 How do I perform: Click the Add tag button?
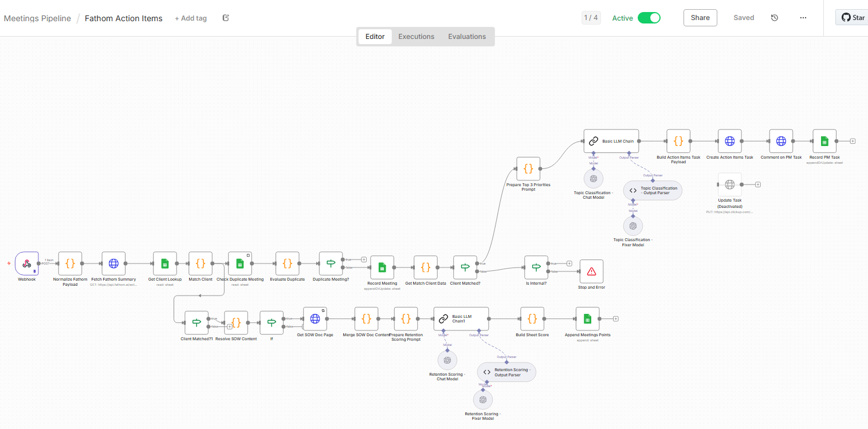(x=191, y=18)
